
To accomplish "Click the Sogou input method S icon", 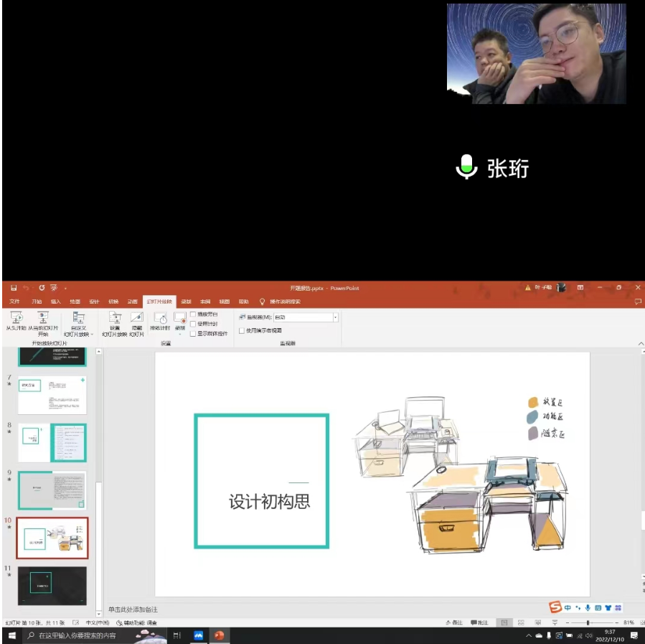I will 555,607.
